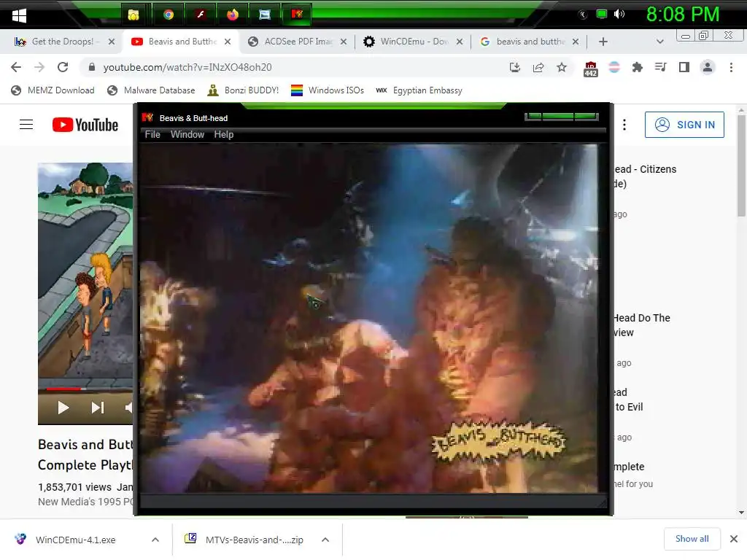Click the install app icon in address bar
Viewport: 747px width, 560px height.
point(514,67)
